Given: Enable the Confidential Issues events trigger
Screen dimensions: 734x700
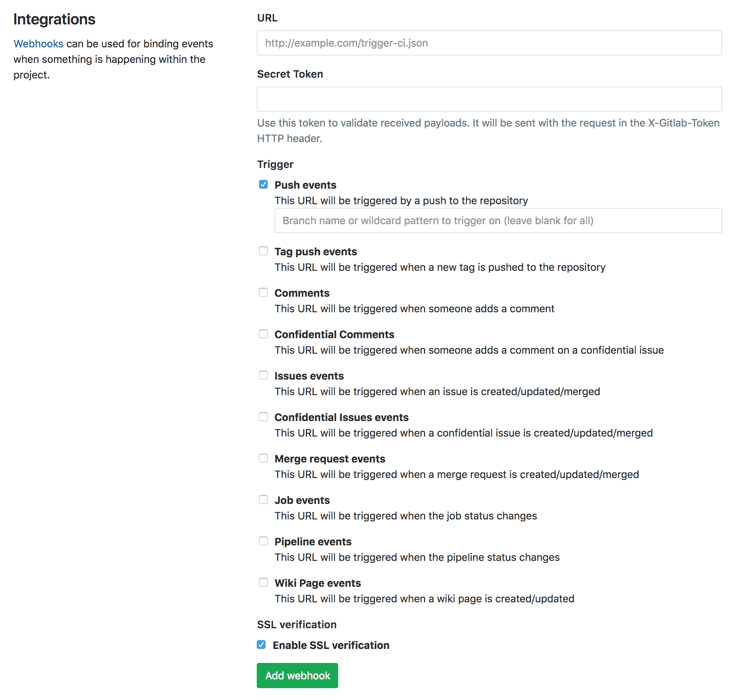Looking at the screenshot, I should pyautogui.click(x=263, y=417).
